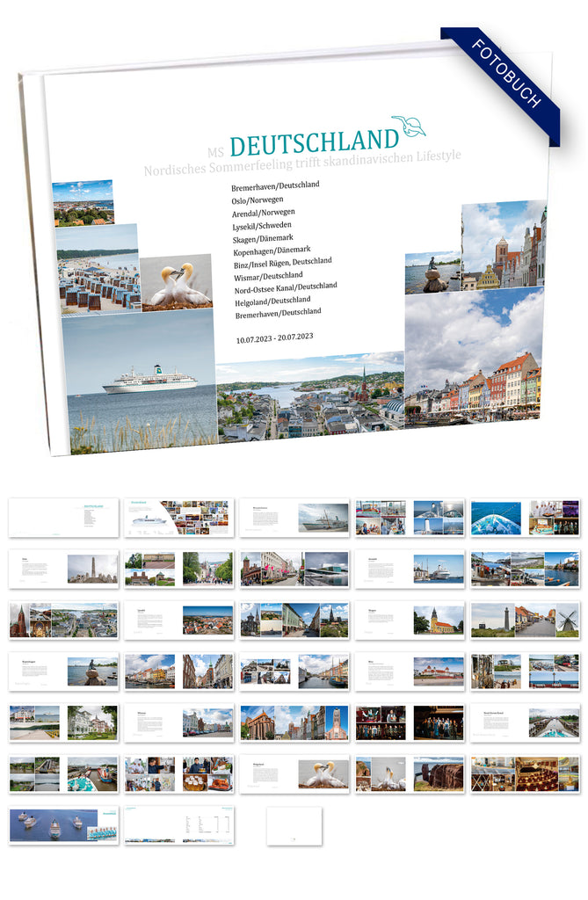Open the spread with stage show performances
This screenshot has width=588, height=900.
(x=410, y=722)
